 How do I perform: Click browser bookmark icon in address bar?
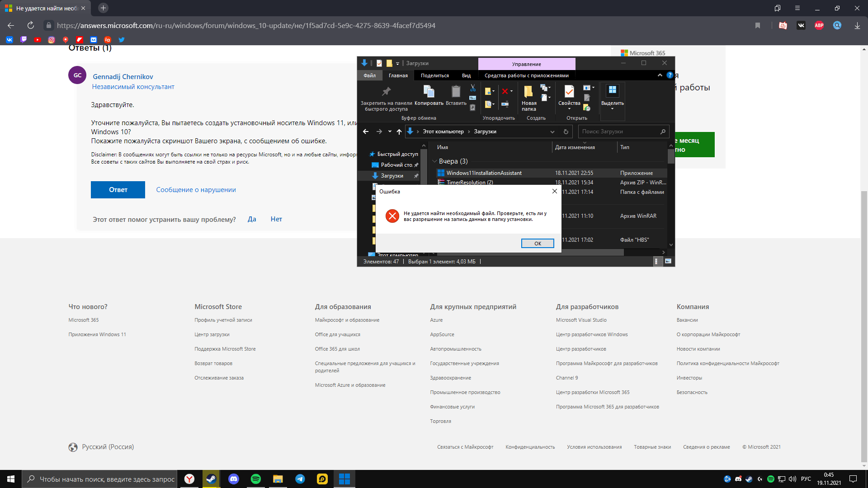(757, 25)
